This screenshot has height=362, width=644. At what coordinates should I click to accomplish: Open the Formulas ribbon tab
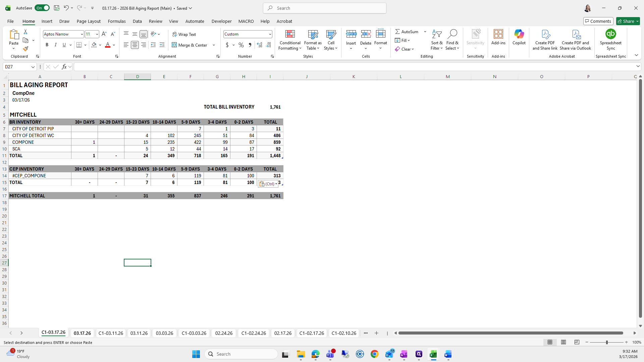tap(117, 21)
